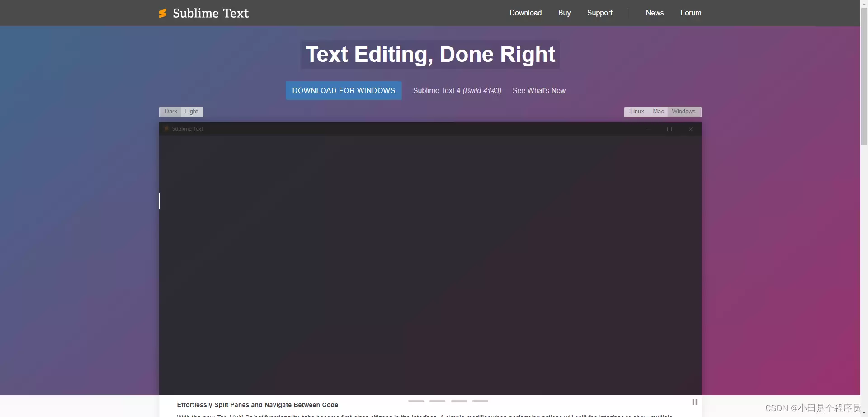Click the Sublime Text site title

click(x=211, y=13)
